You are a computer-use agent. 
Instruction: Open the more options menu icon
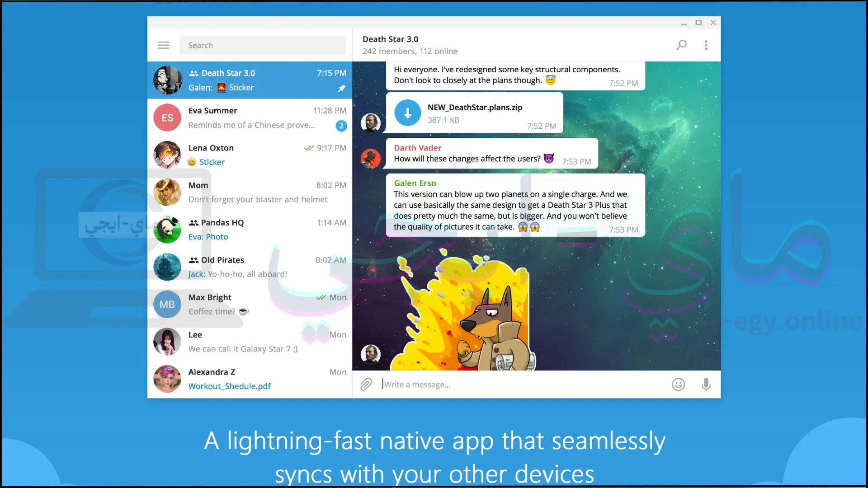pos(707,45)
